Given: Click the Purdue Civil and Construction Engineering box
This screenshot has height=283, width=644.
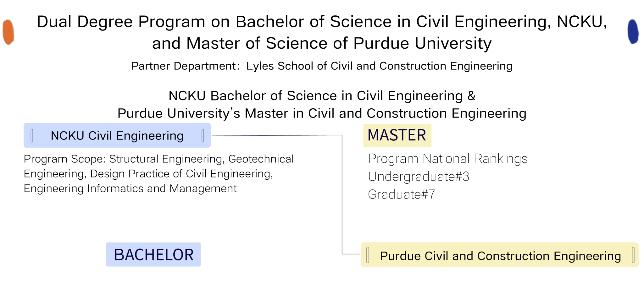Looking at the screenshot, I should pyautogui.click(x=500, y=255).
